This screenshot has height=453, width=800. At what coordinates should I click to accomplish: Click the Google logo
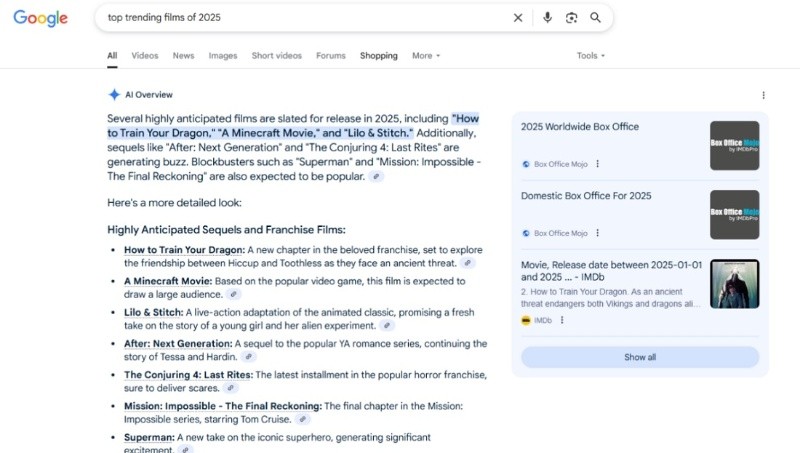(x=40, y=18)
